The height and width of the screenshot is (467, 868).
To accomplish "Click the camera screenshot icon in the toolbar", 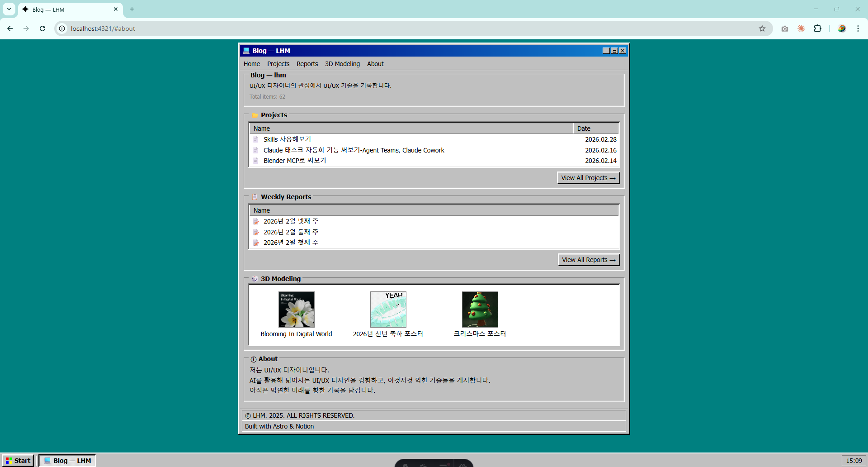I will (x=785, y=29).
